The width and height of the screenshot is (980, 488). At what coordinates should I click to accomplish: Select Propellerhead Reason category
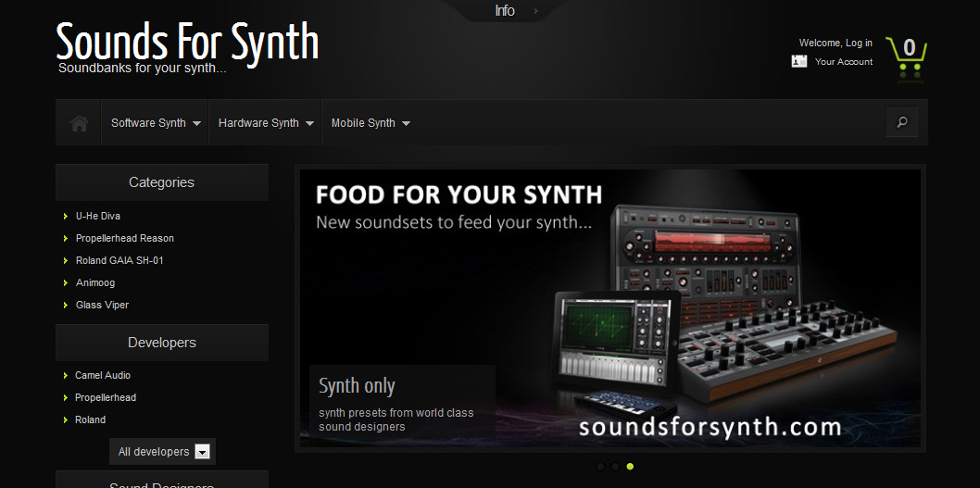click(x=124, y=238)
